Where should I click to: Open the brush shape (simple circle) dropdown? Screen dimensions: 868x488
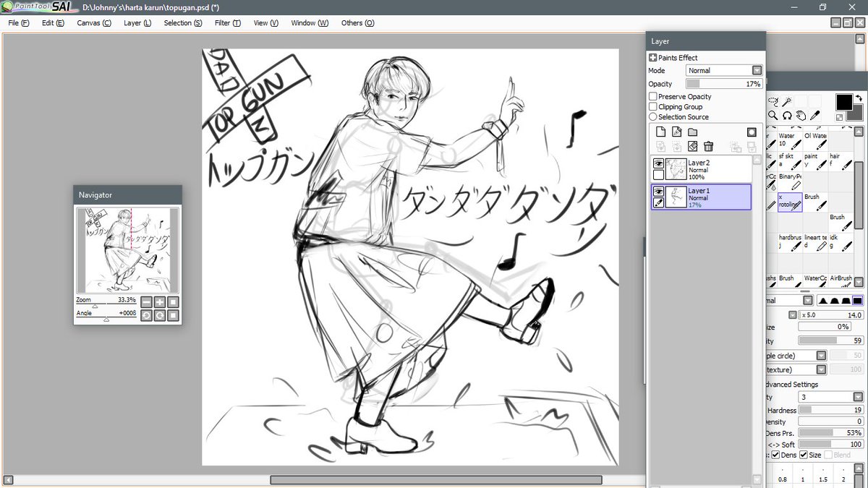(x=821, y=356)
